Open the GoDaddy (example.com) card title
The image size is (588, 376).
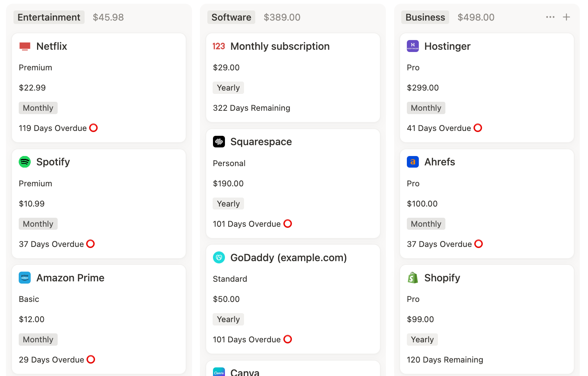[x=289, y=258]
